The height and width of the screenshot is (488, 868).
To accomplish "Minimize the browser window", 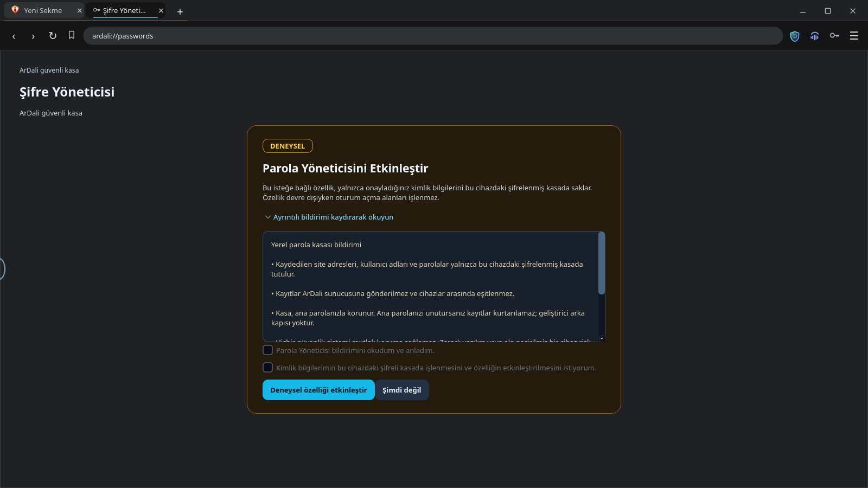I will point(803,11).
